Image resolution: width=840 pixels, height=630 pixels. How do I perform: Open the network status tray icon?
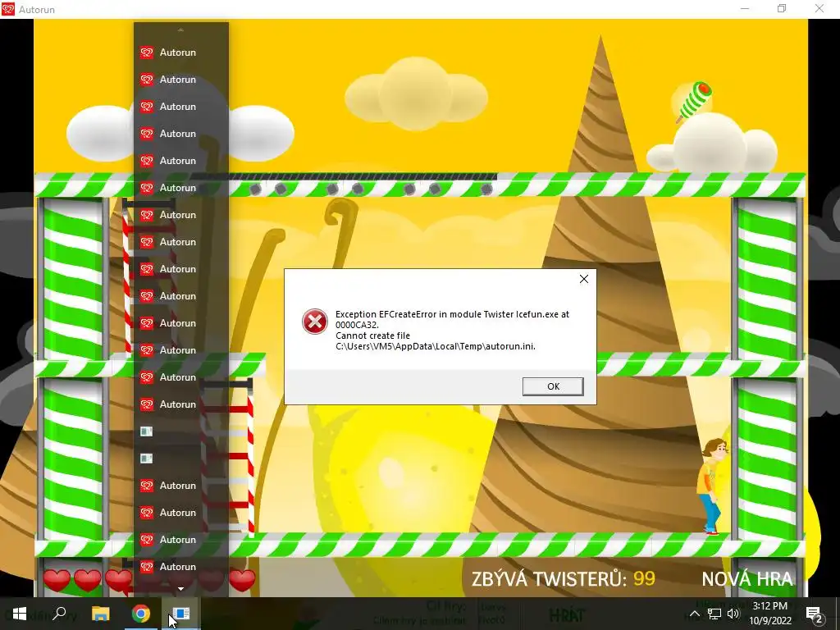tap(714, 614)
